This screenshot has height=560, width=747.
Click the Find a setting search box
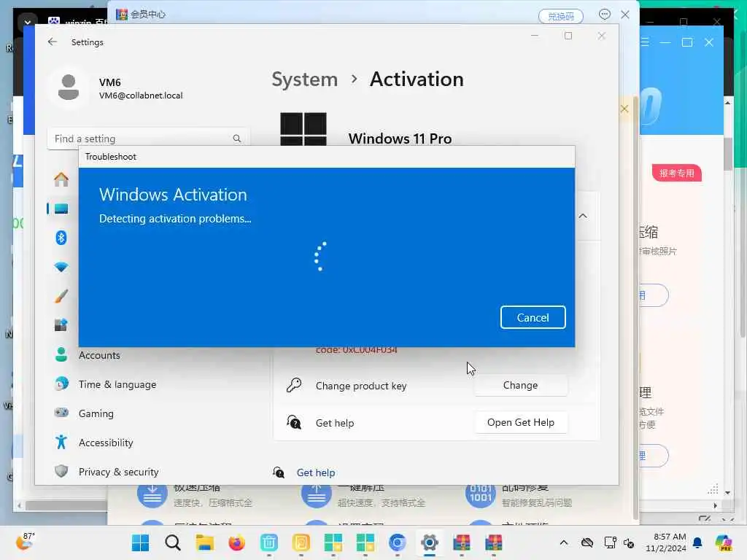(x=147, y=139)
